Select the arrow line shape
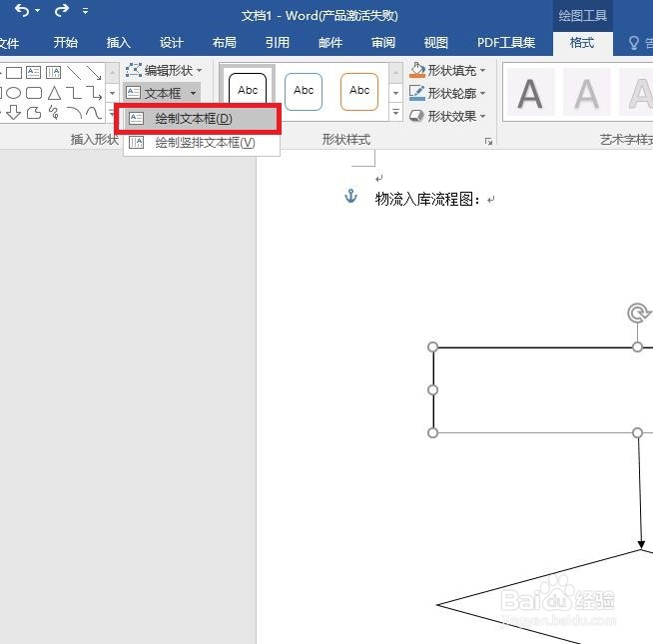The image size is (653, 644). [x=94, y=73]
